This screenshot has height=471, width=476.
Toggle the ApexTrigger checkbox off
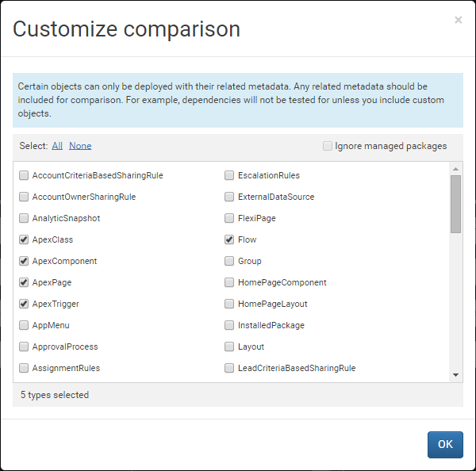pos(24,304)
